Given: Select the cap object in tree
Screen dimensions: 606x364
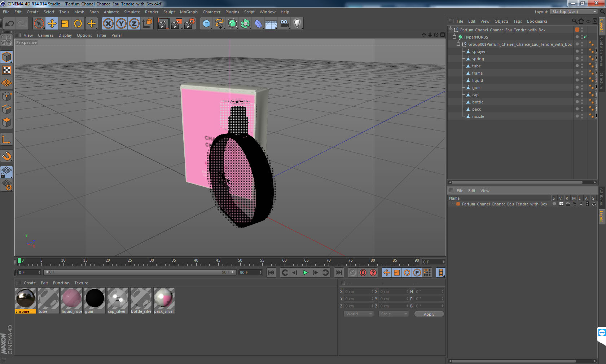Looking at the screenshot, I should click(x=475, y=95).
